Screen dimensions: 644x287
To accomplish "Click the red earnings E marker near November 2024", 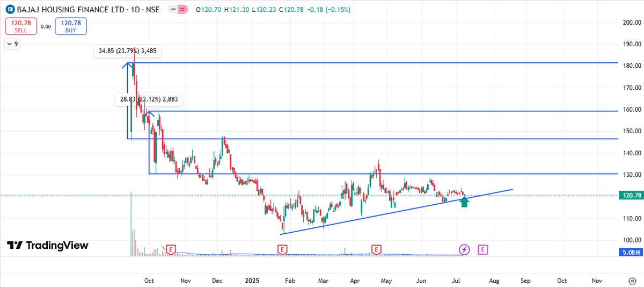I will point(171,249).
